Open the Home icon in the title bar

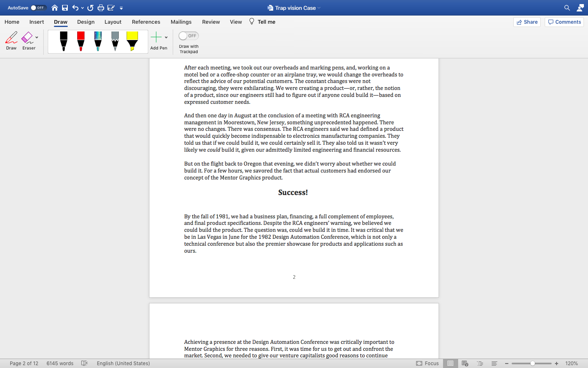[x=55, y=8]
